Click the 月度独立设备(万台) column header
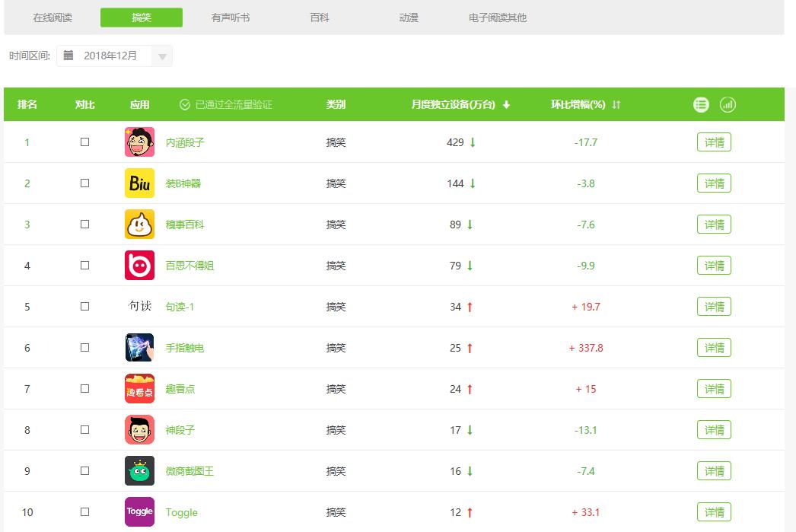 click(453, 104)
